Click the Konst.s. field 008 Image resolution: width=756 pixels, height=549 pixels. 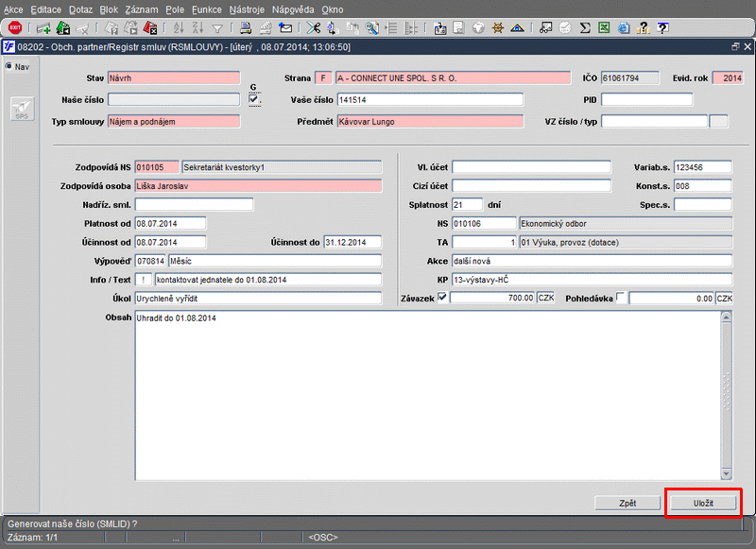coord(703,186)
